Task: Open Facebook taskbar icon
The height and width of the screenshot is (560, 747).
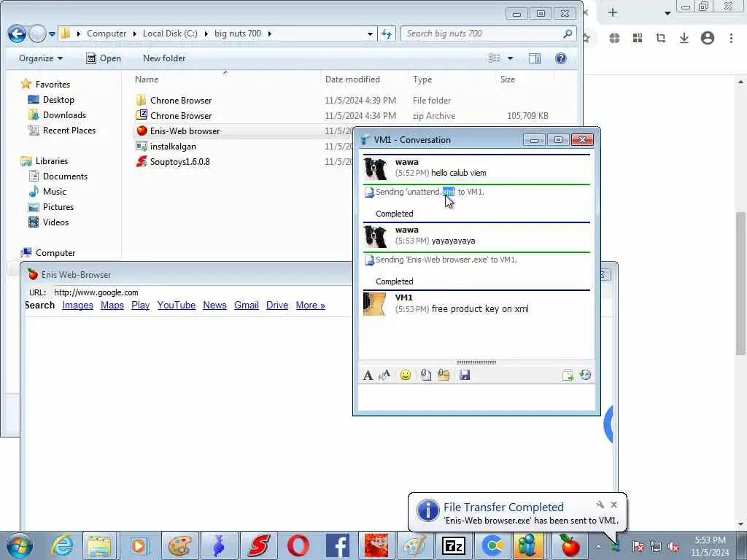Action: [x=337, y=545]
